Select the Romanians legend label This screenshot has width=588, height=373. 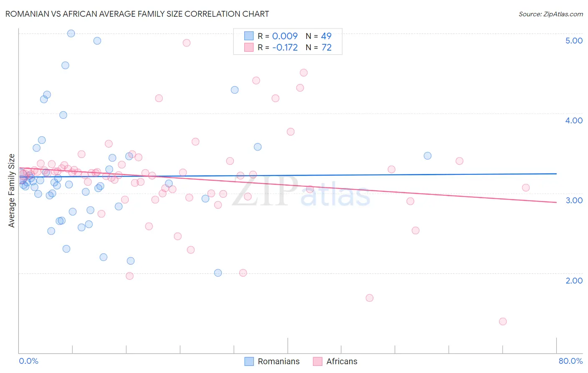[x=279, y=361]
